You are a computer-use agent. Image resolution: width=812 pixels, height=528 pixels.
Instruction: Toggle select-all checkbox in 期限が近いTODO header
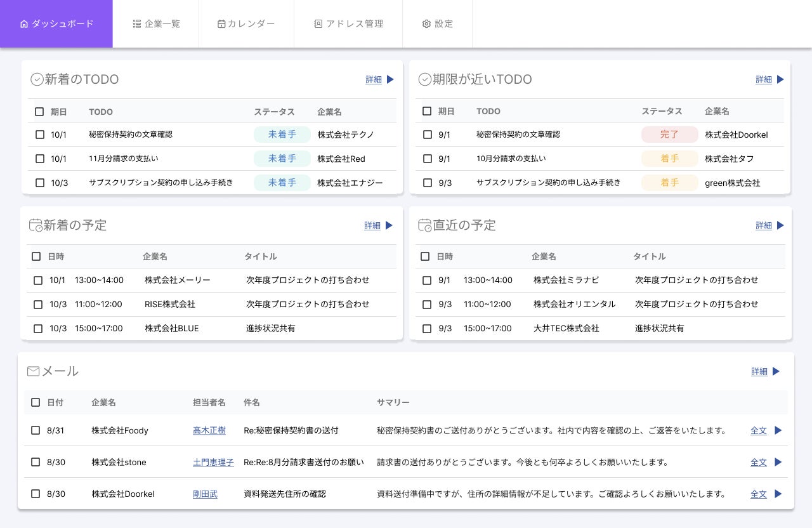[x=427, y=112]
